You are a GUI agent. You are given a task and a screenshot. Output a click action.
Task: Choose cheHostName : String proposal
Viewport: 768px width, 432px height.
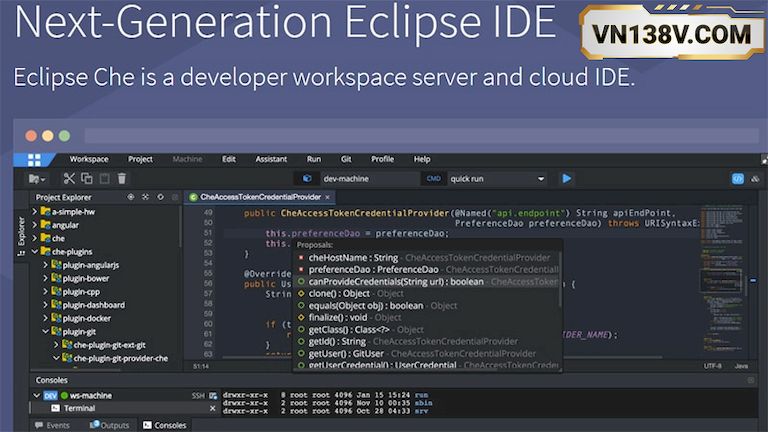point(427,258)
